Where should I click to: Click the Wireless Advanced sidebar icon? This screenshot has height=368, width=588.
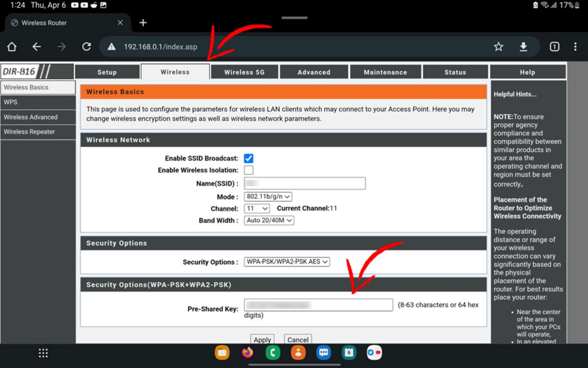click(x=31, y=117)
